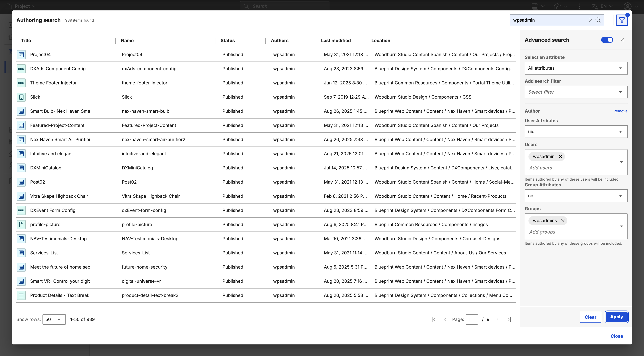Clear the wpsadmin search text with X
Viewport: 644px width, 356px height.
point(591,20)
